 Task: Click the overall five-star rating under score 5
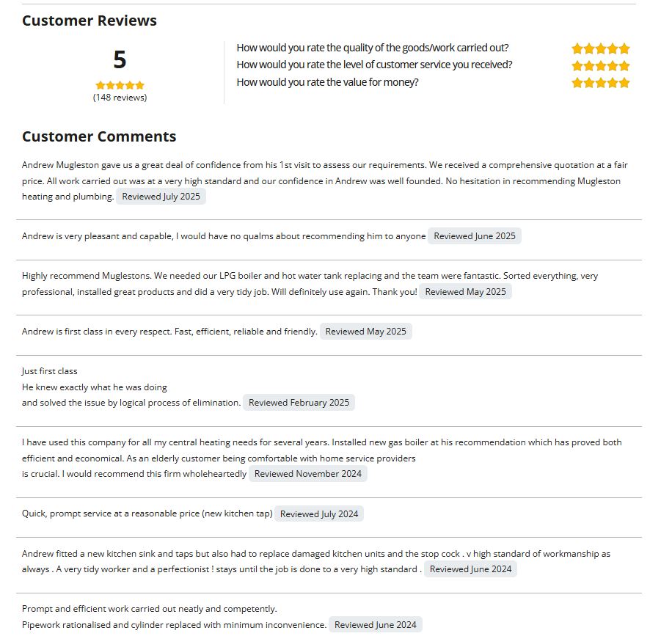pos(120,85)
